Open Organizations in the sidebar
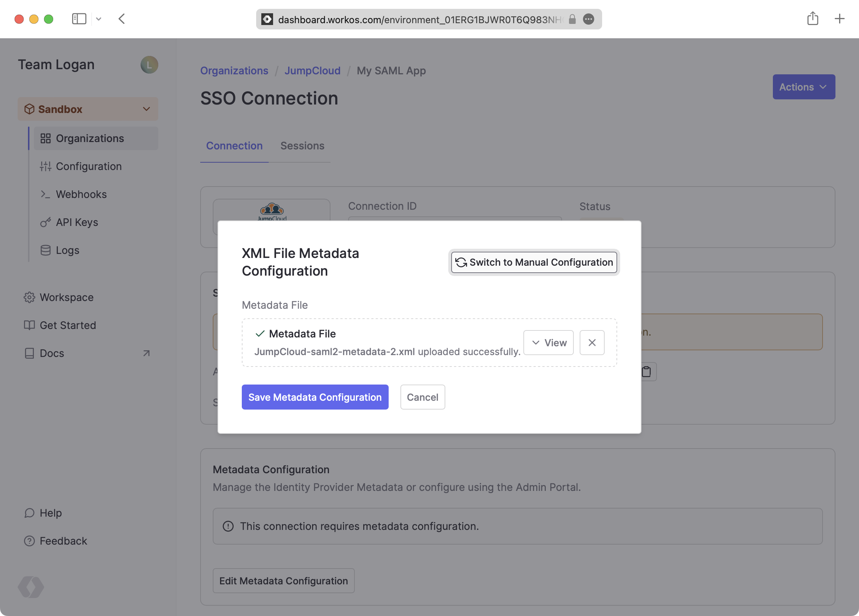Image resolution: width=859 pixels, height=616 pixels. pos(90,139)
